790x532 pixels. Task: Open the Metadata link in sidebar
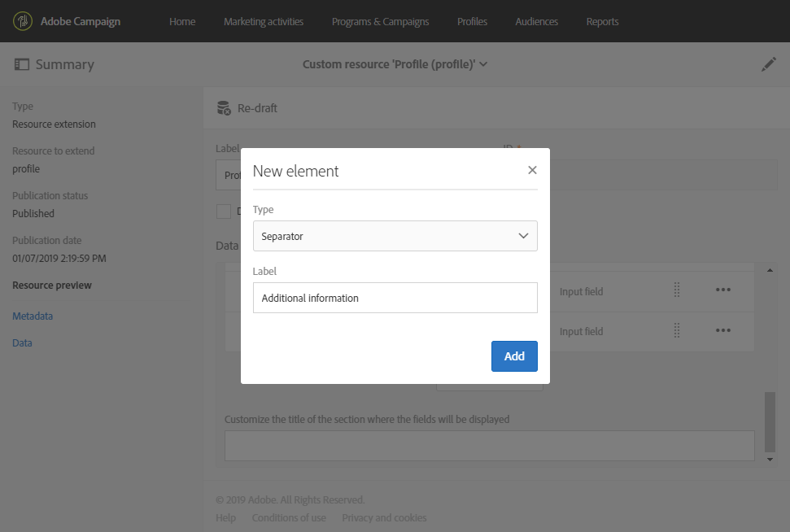(x=33, y=316)
